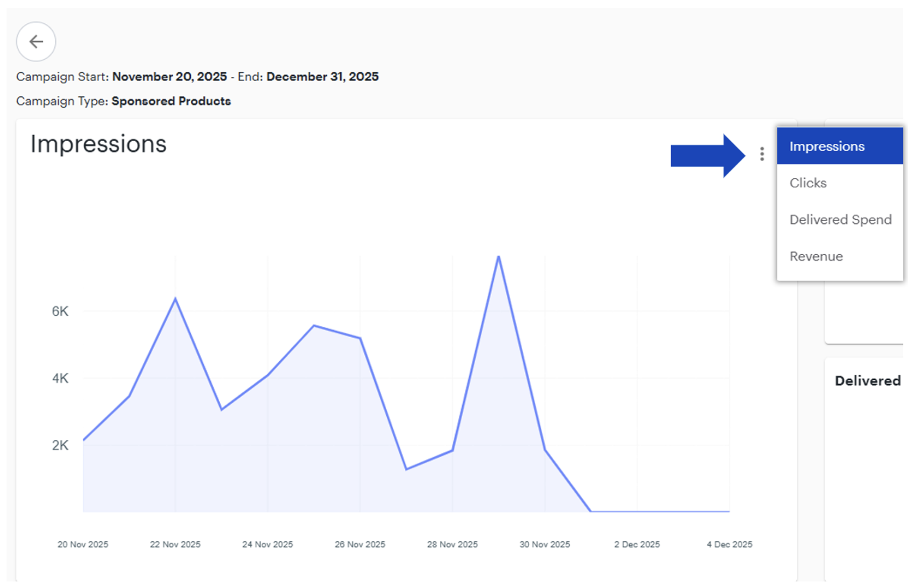This screenshot has height=588, width=909.
Task: Click the chart low point near 27 Nov
Action: click(406, 469)
